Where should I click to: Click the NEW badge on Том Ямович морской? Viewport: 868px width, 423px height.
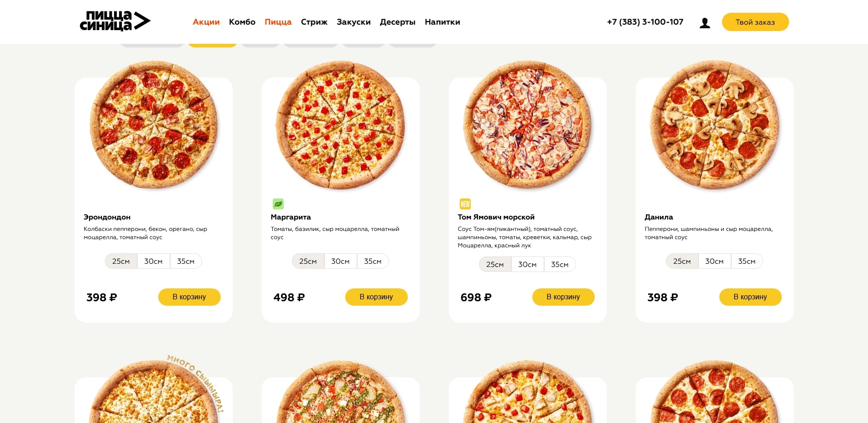465,204
